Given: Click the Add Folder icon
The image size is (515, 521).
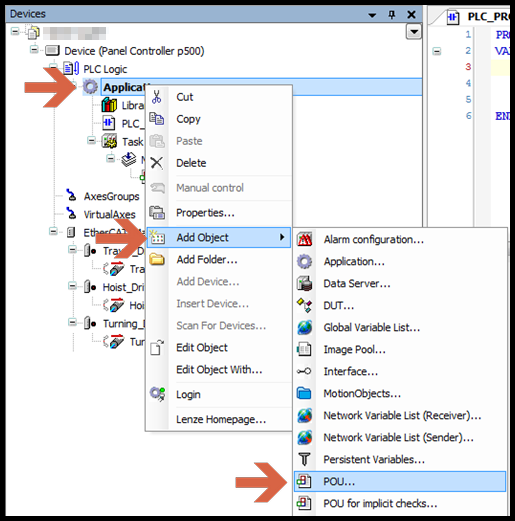Looking at the screenshot, I should pos(157,259).
